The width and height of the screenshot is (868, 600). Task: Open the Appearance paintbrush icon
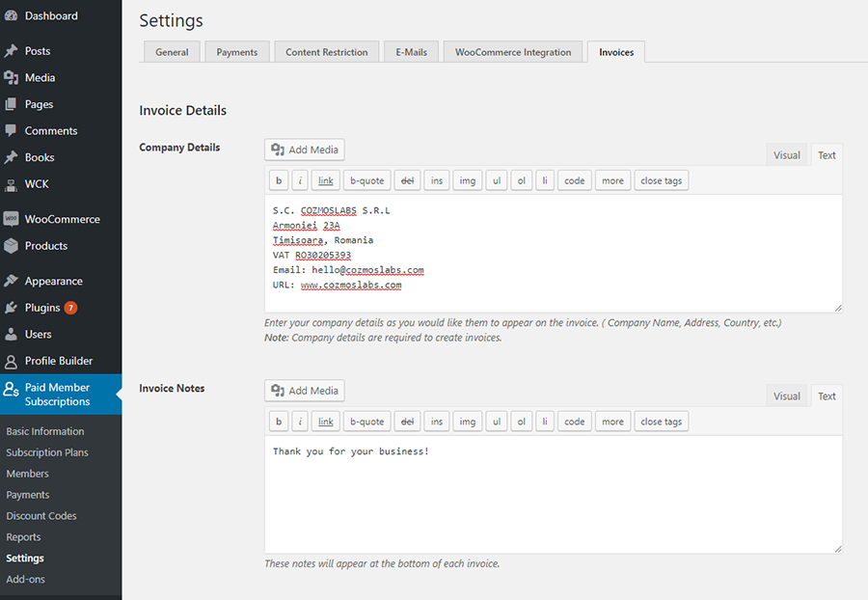11,281
